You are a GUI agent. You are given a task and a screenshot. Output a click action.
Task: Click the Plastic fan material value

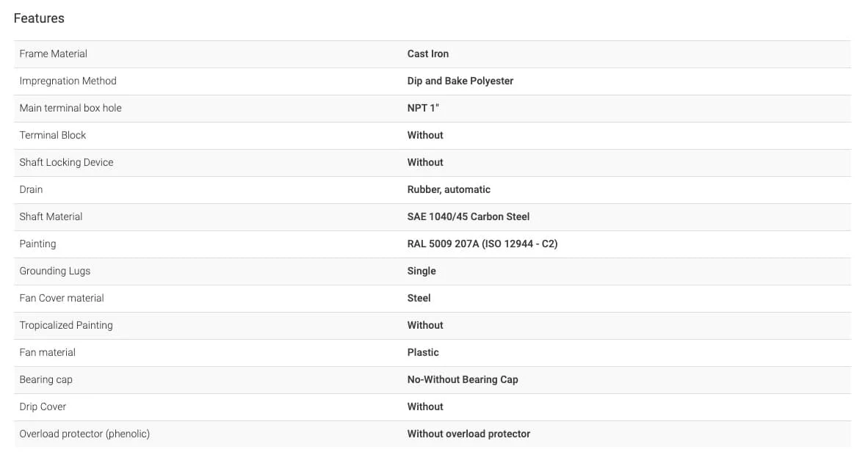pyautogui.click(x=423, y=352)
